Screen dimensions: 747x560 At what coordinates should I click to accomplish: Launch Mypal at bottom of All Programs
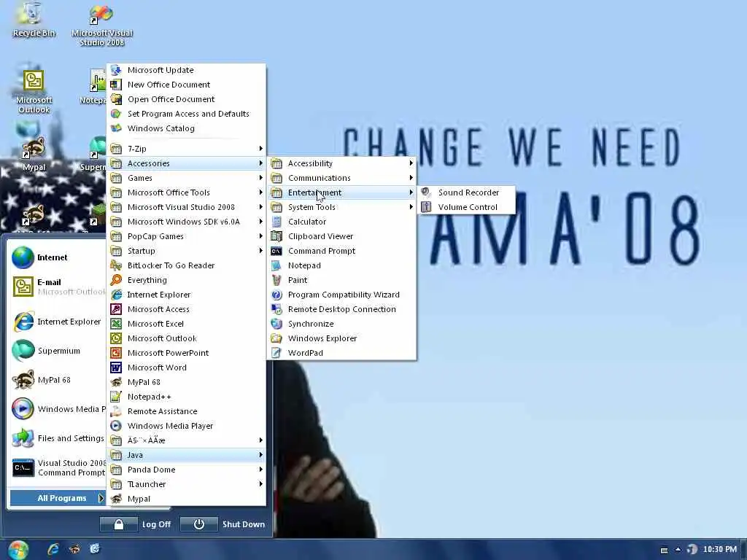pyautogui.click(x=186, y=499)
